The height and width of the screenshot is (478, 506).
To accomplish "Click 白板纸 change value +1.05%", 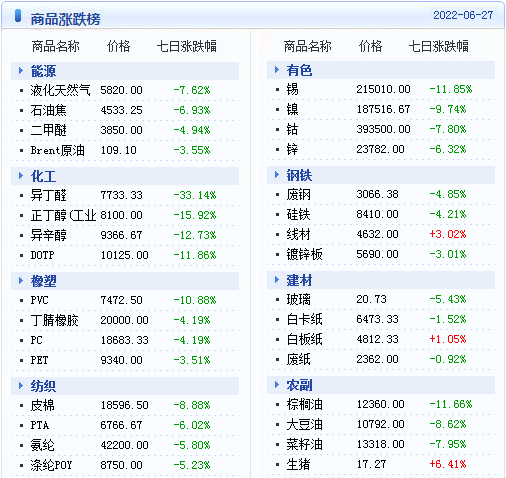I will [448, 339].
